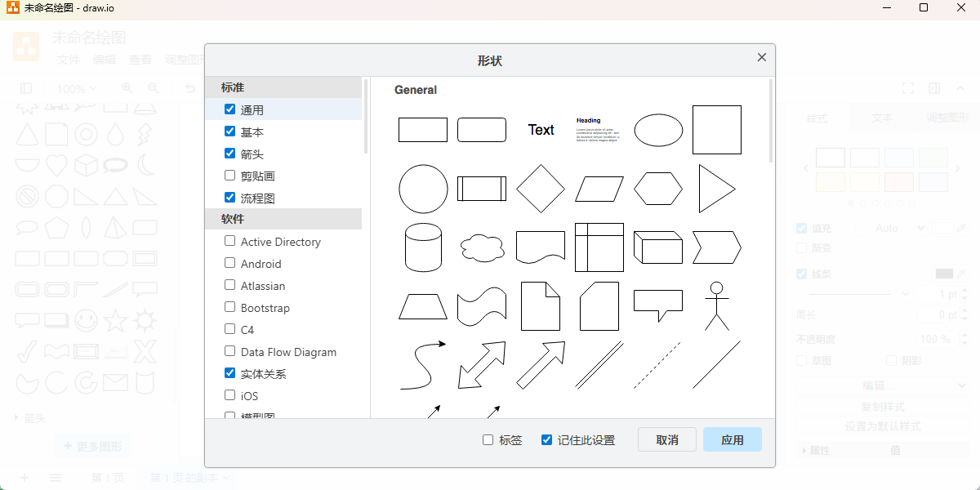Disable the 流程图 shape library

(x=229, y=197)
